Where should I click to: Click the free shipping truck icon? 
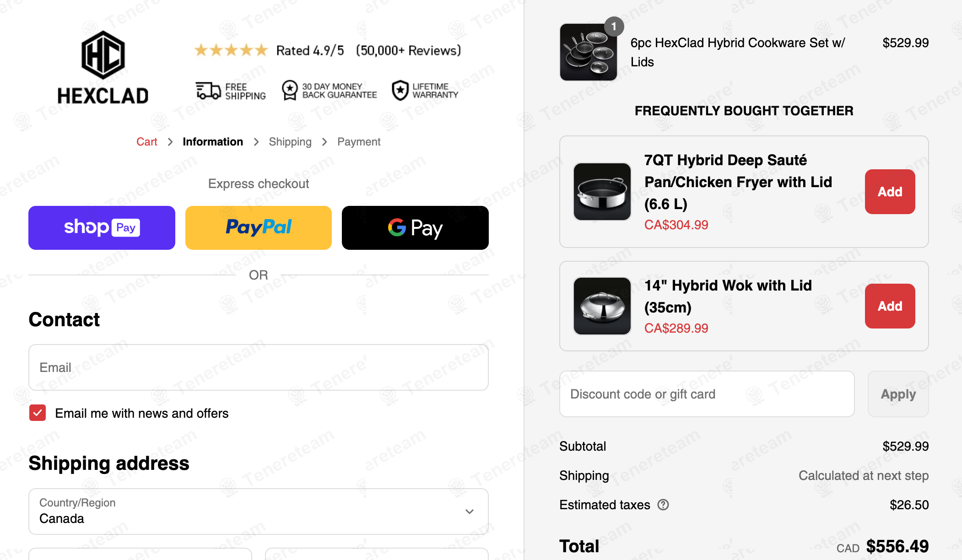[x=208, y=91]
